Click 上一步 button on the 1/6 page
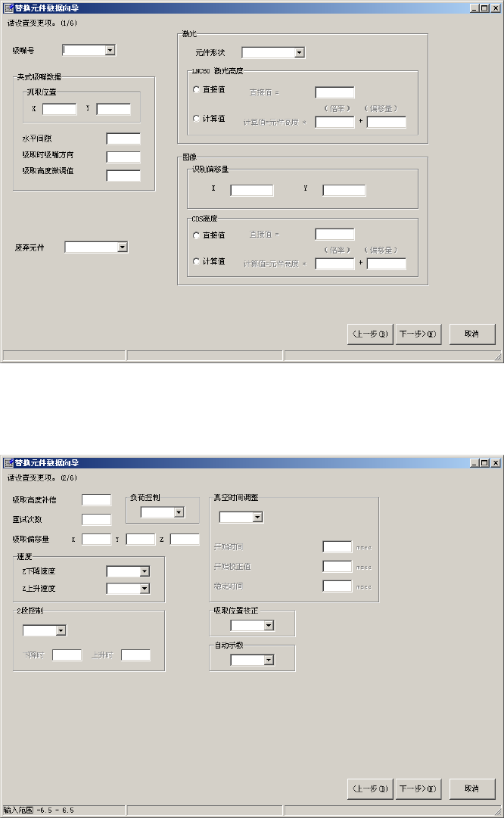 370,334
